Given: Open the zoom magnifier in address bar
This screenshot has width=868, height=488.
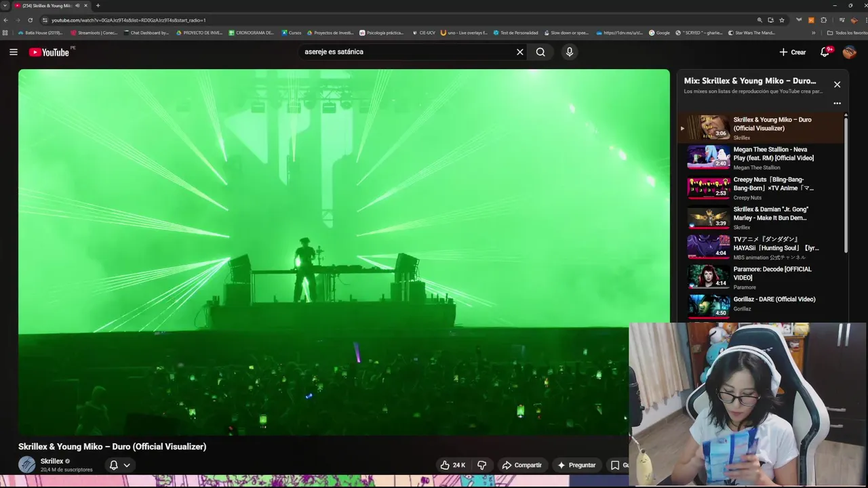Looking at the screenshot, I should [760, 20].
